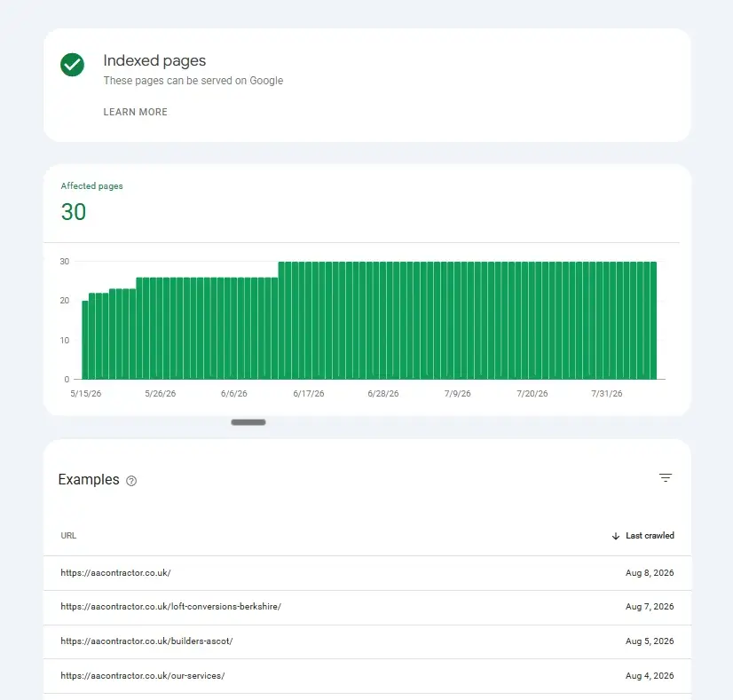Sort by the Last crawled column header
The image size is (733, 700).
[650, 536]
